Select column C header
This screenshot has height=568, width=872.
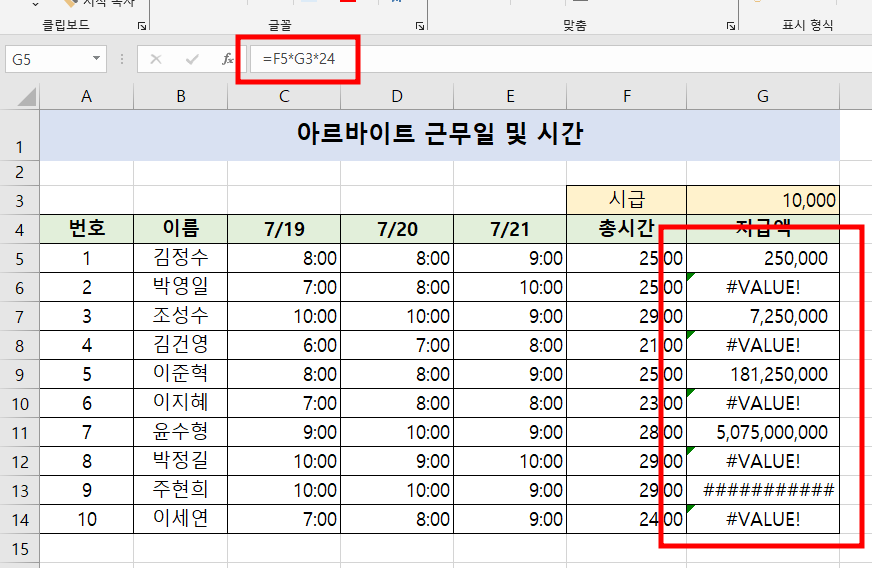284,96
